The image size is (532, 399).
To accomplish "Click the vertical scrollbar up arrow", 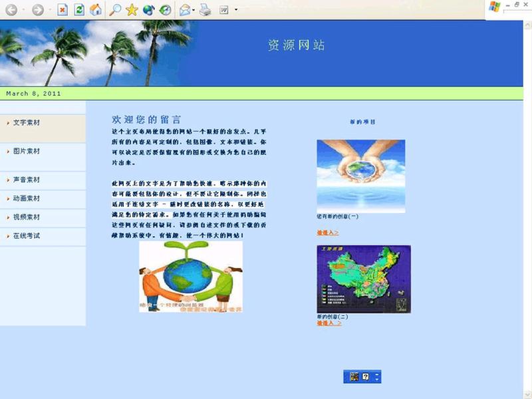I will click(527, 25).
